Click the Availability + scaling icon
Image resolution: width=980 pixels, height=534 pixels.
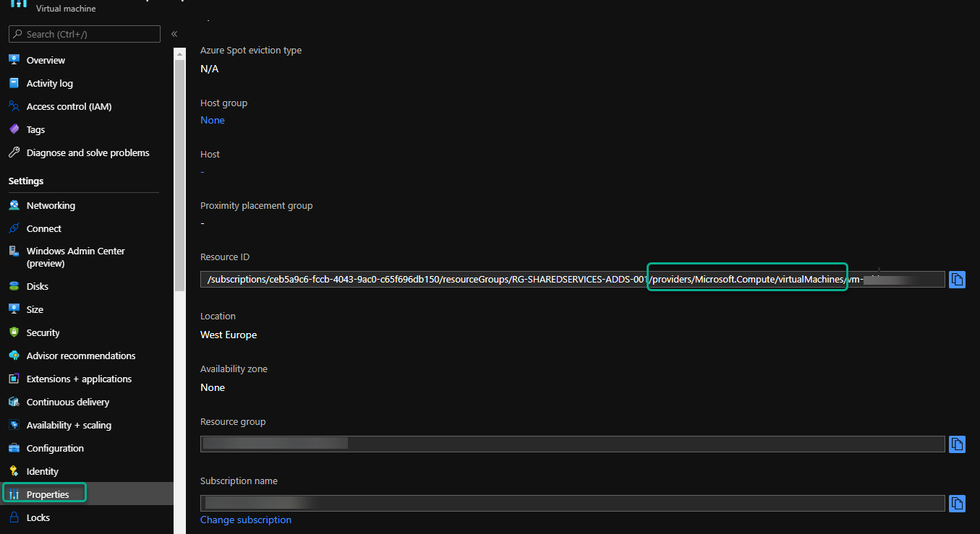[14, 425]
